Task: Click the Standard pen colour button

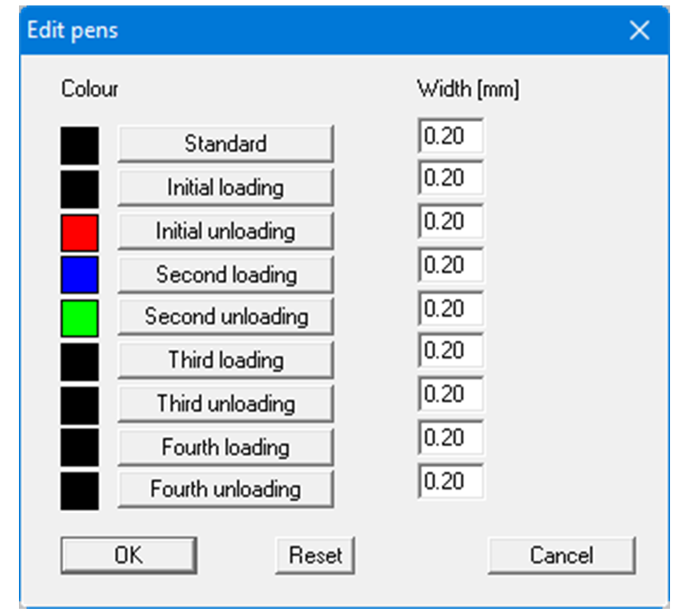Action: pyautogui.click(x=225, y=144)
